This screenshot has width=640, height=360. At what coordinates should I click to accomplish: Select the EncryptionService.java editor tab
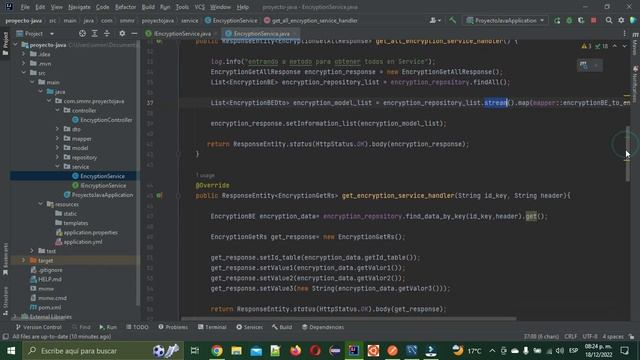pyautogui.click(x=262, y=33)
